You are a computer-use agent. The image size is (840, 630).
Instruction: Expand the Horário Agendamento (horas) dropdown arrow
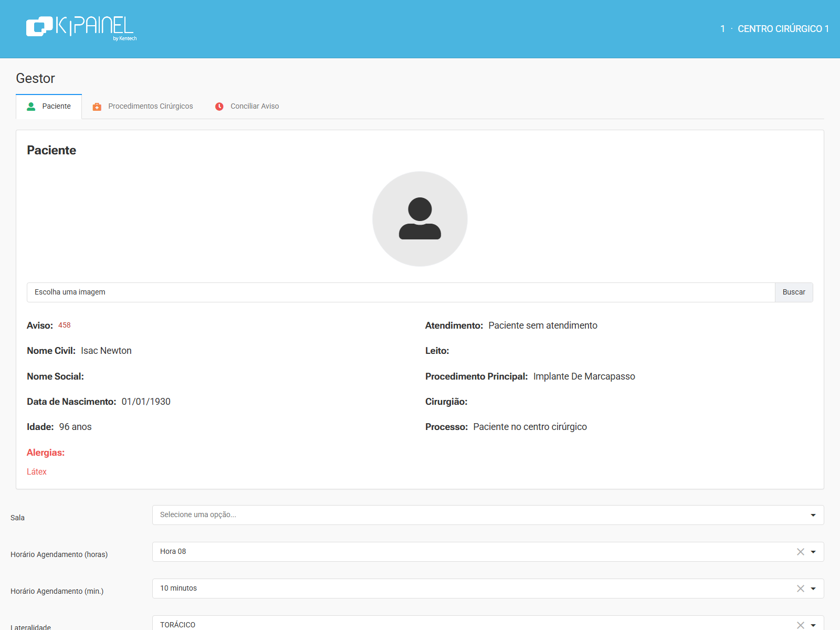pyautogui.click(x=813, y=552)
